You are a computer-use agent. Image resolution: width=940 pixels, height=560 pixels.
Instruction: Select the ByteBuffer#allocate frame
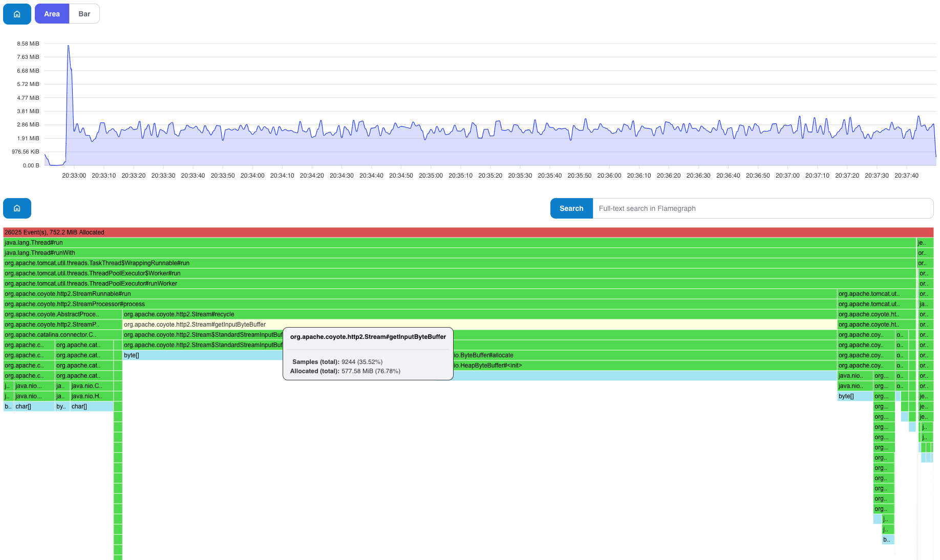point(645,355)
